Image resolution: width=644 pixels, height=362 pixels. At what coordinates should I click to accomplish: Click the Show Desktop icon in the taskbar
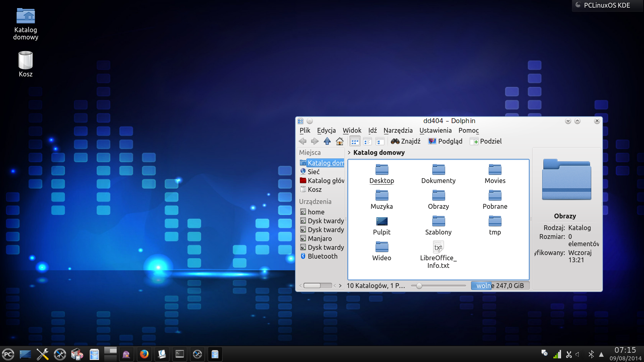coord(25,354)
